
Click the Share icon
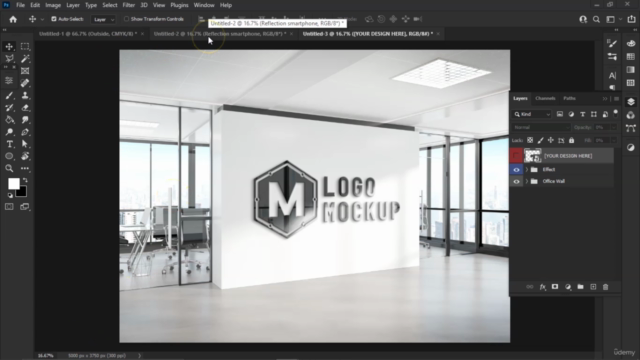(x=631, y=19)
